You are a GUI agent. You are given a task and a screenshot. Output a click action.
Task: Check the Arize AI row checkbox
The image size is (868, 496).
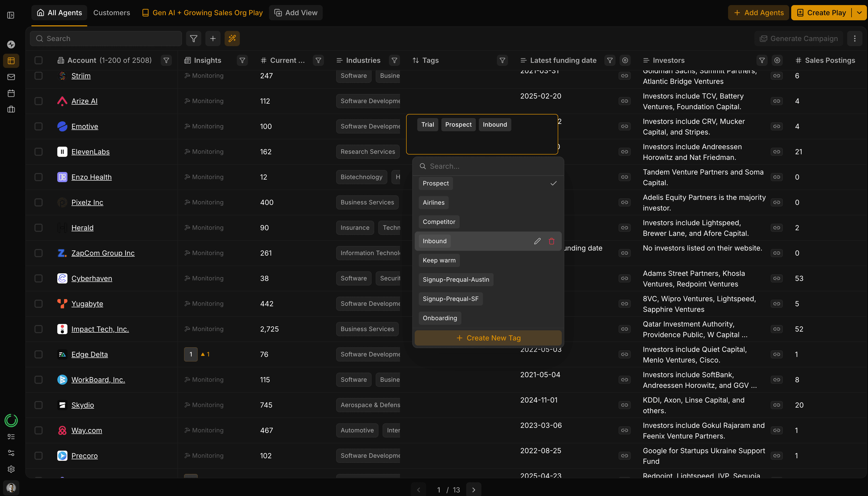click(x=39, y=101)
